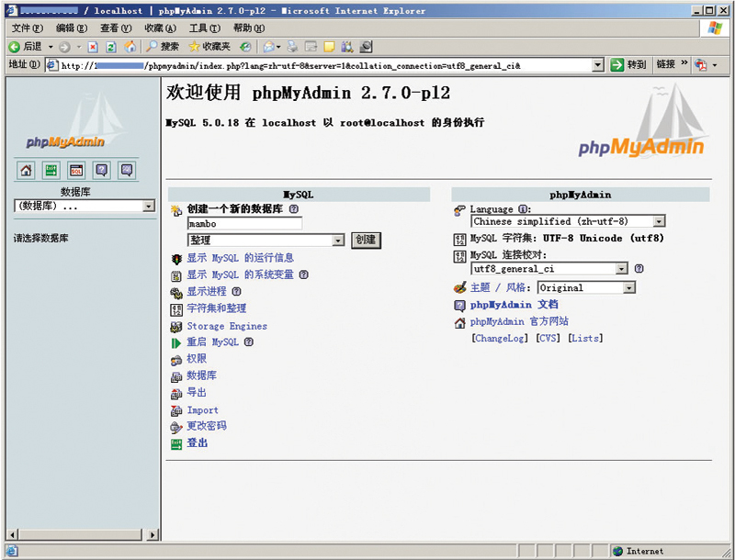Click 显示 MySQL 的运行信息 link
The image size is (735, 560).
pyautogui.click(x=240, y=258)
